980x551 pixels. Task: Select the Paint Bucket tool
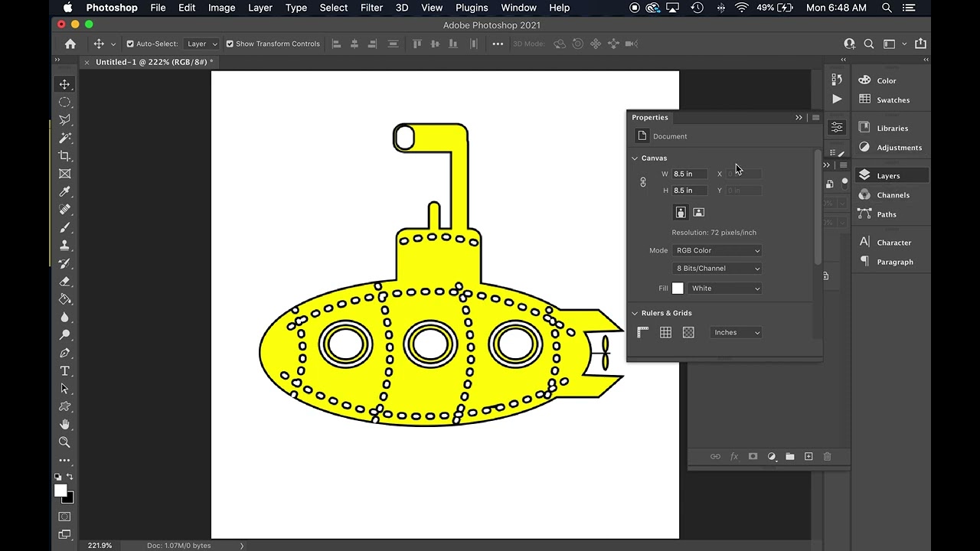coord(65,299)
